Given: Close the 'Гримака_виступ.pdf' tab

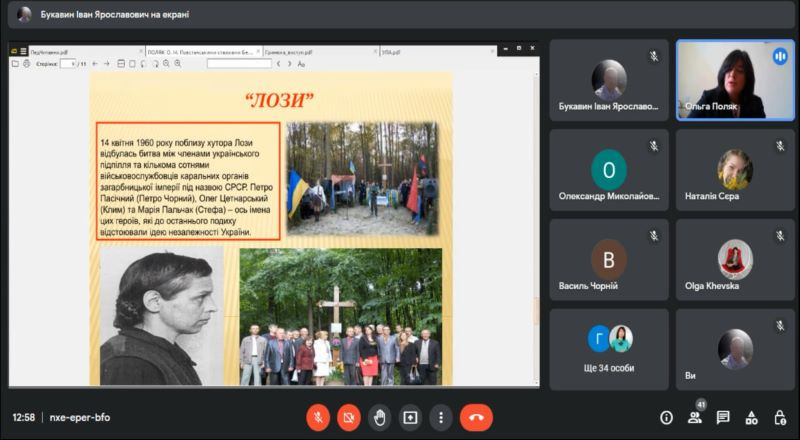Looking at the screenshot, I should click(376, 52).
